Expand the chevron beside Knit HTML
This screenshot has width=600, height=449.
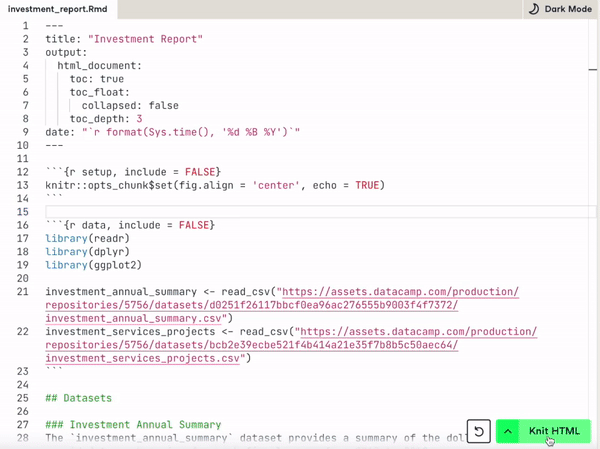[x=508, y=431]
